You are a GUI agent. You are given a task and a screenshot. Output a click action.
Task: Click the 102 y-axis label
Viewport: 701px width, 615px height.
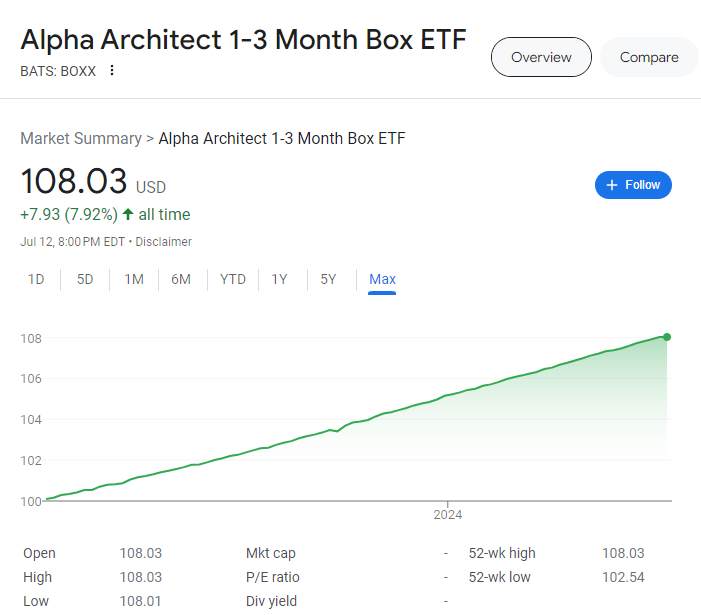click(x=31, y=460)
